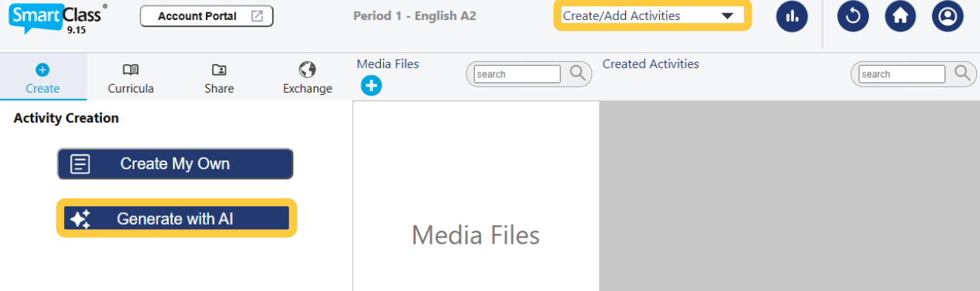This screenshot has height=291, width=980.
Task: Switch to the Share tab
Action: pos(219,79)
